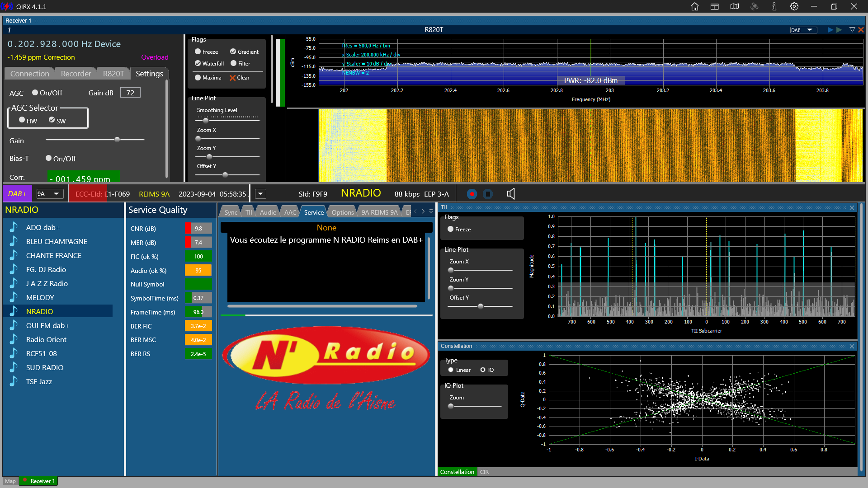Open settings gear in title bar
The height and width of the screenshot is (488, 868).
click(x=794, y=6)
